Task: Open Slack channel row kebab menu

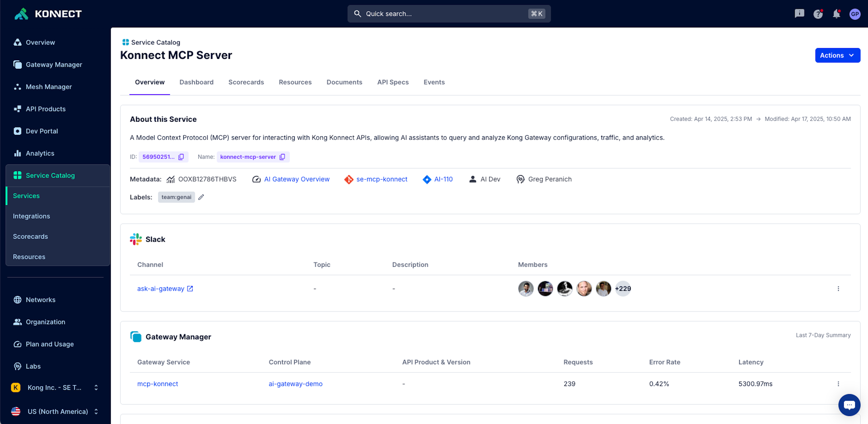Action: [x=838, y=289]
